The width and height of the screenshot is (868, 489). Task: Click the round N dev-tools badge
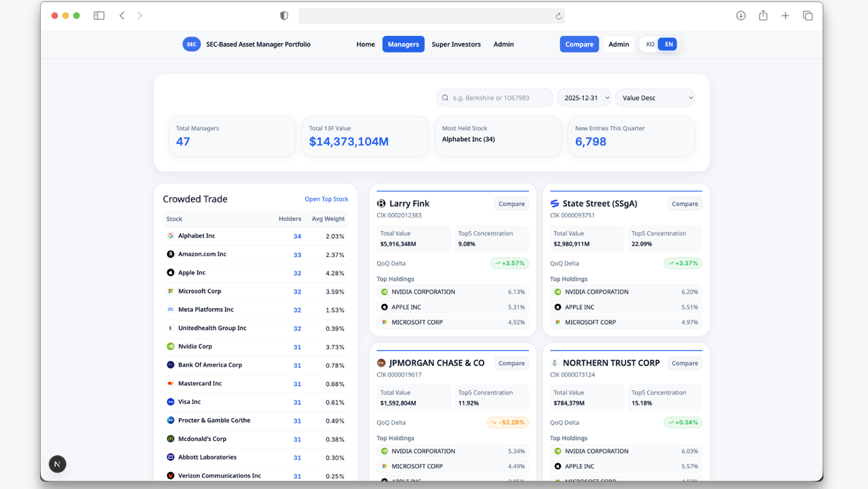tap(57, 464)
